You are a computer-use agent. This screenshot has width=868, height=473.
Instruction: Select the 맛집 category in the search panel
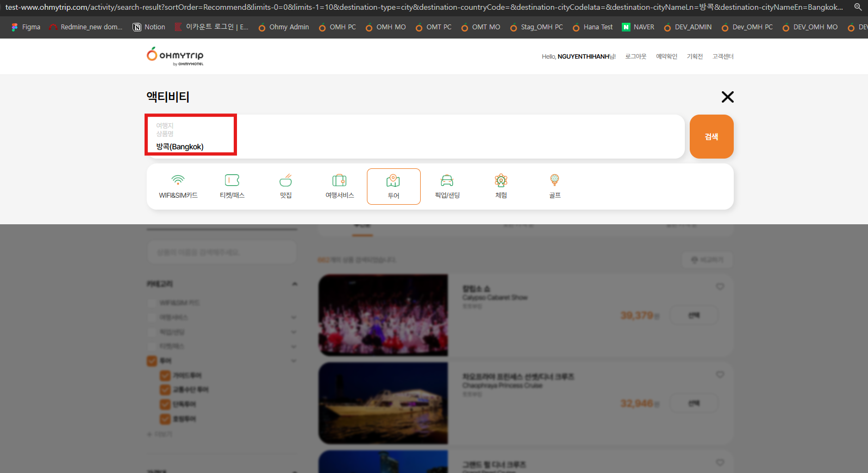pyautogui.click(x=286, y=186)
